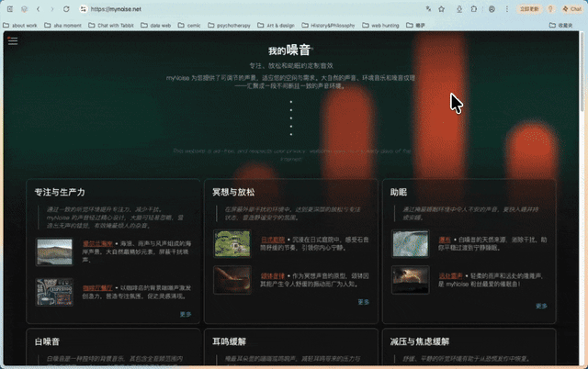
Task: Go forward to next page
Action: tap(52, 9)
